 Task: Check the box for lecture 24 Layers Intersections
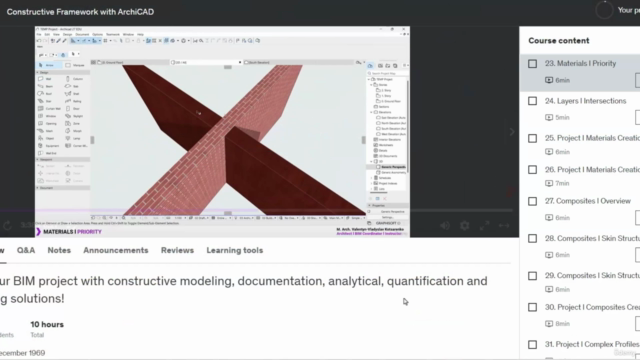[532, 101]
